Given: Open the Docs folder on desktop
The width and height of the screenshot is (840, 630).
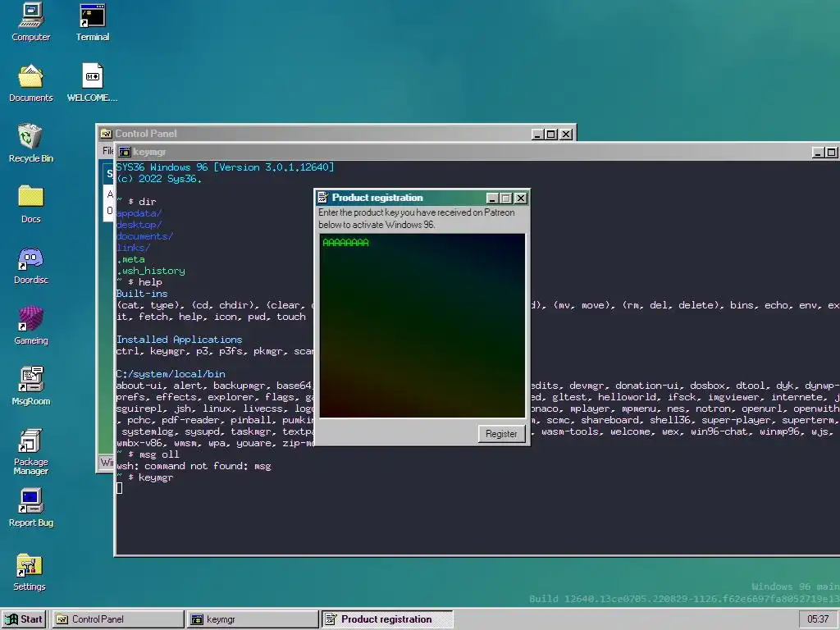Looking at the screenshot, I should [x=30, y=204].
